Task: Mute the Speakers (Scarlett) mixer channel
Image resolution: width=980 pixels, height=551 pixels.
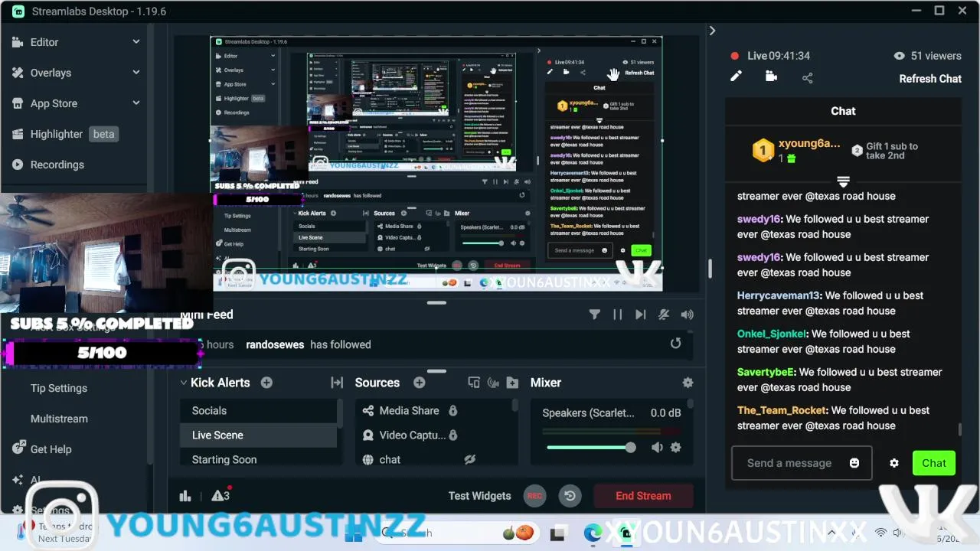Action: (x=657, y=448)
